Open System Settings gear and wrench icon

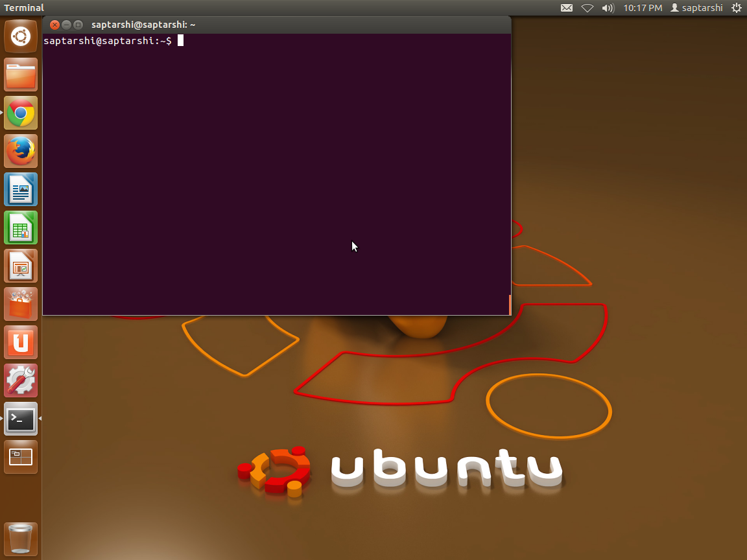click(21, 380)
